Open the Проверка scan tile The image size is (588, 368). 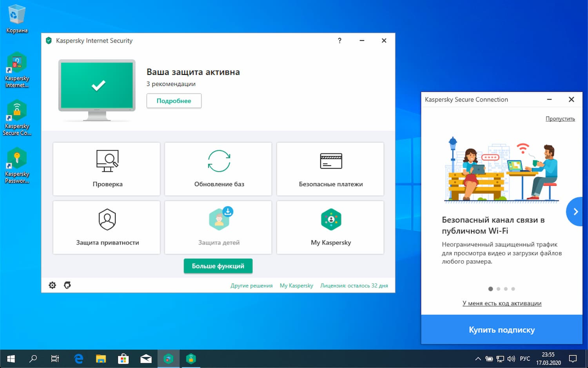pyautogui.click(x=106, y=169)
